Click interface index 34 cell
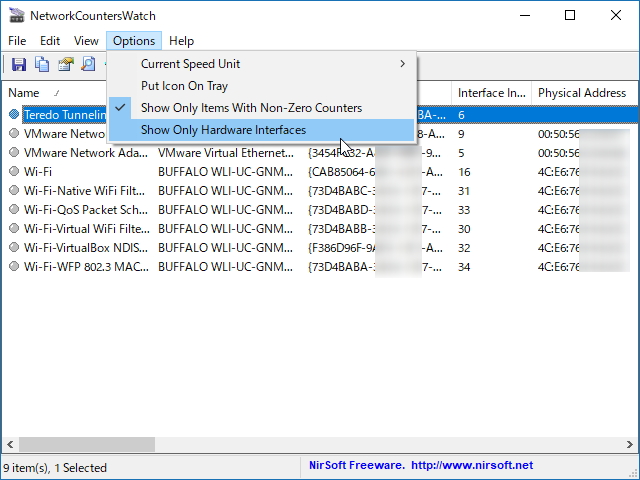This screenshot has width=640, height=480. pyautogui.click(x=464, y=267)
